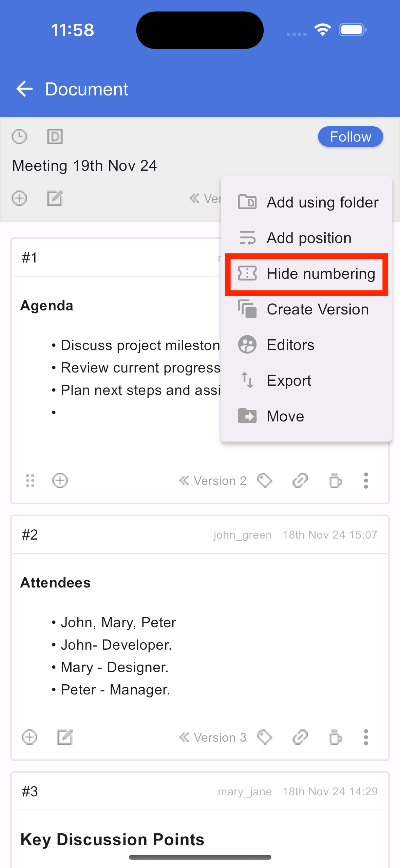400x868 pixels.
Task: Open the three-dot menu in section #1
Action: point(366,481)
